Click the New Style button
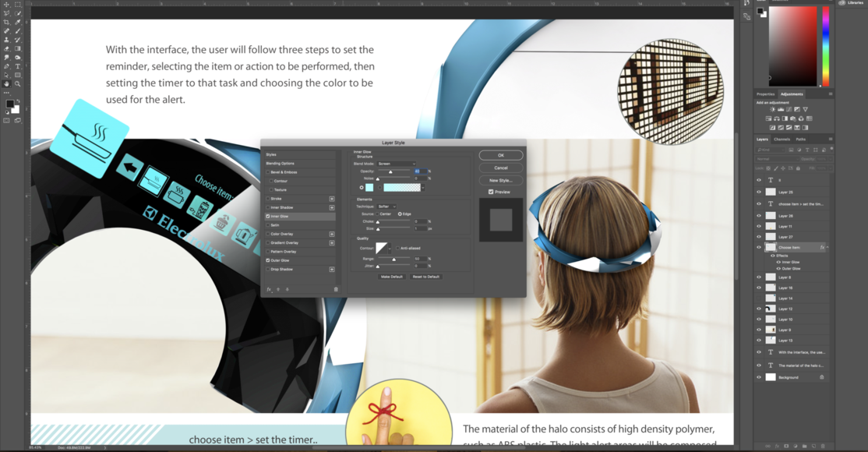This screenshot has width=868, height=452. (x=501, y=181)
